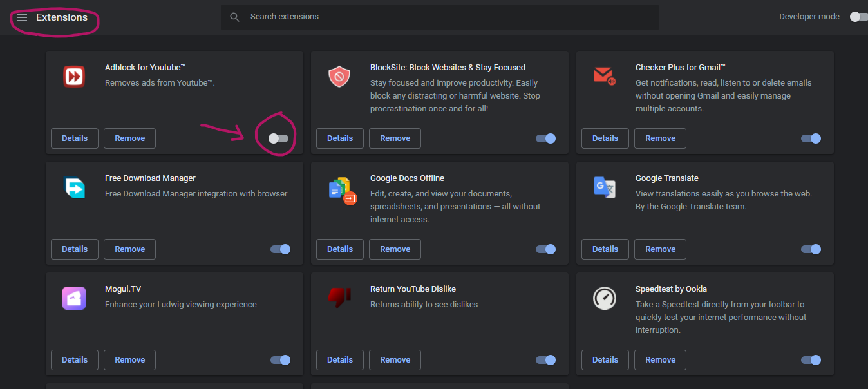
Task: Switch off Google Translate extension
Action: (x=811, y=249)
